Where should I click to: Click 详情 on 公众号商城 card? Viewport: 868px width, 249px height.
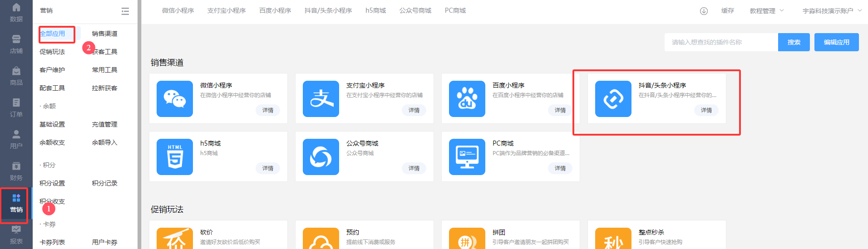point(414,168)
